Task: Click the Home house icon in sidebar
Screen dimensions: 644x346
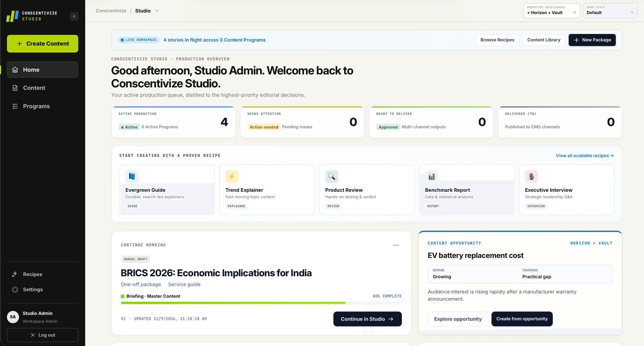Action: point(15,70)
